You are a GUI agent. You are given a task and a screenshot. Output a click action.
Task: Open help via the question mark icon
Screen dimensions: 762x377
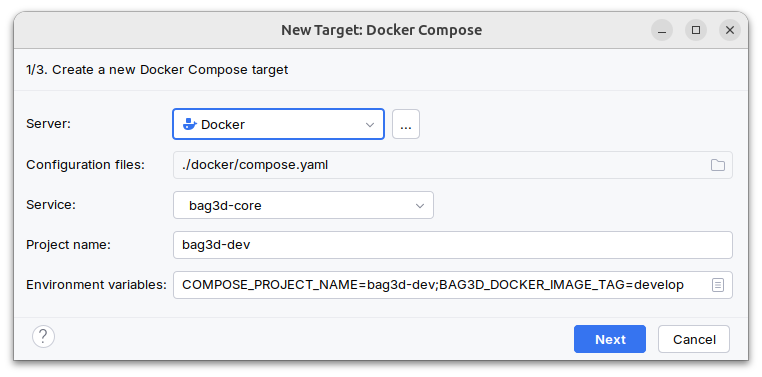(43, 336)
